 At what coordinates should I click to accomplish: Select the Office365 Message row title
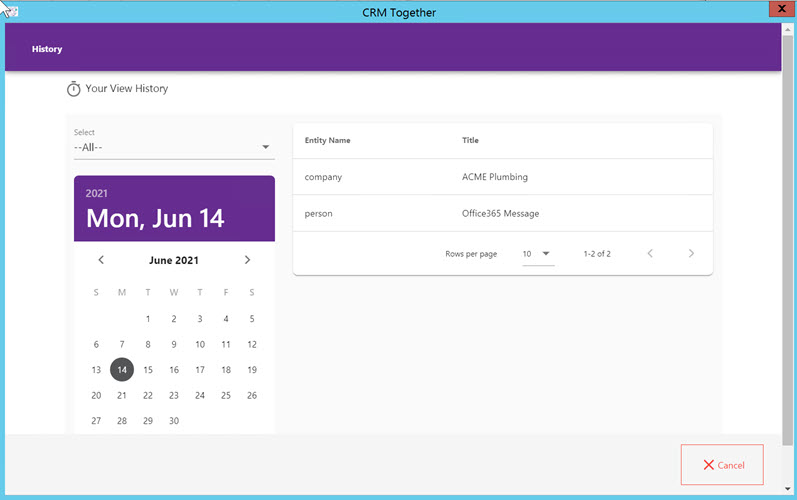[x=500, y=213]
